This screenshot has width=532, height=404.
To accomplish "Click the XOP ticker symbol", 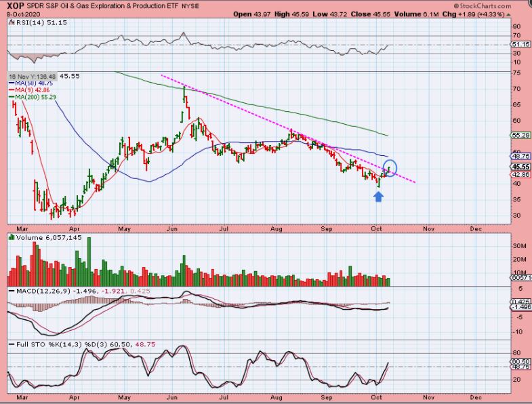I will point(17,6).
